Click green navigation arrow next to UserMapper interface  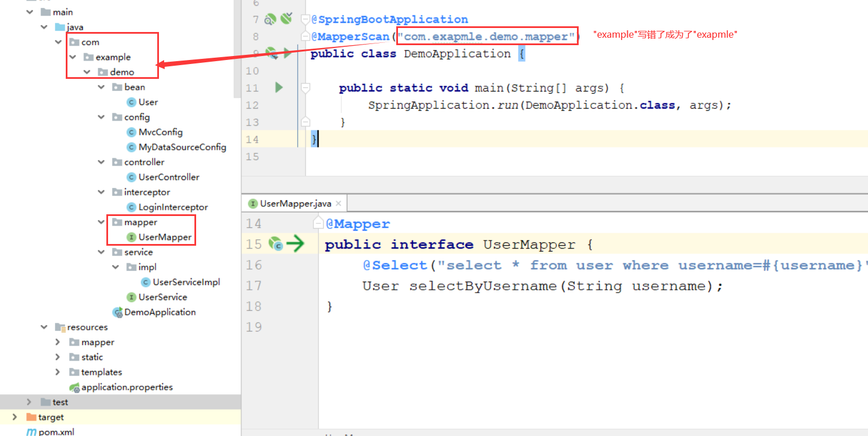(x=296, y=244)
